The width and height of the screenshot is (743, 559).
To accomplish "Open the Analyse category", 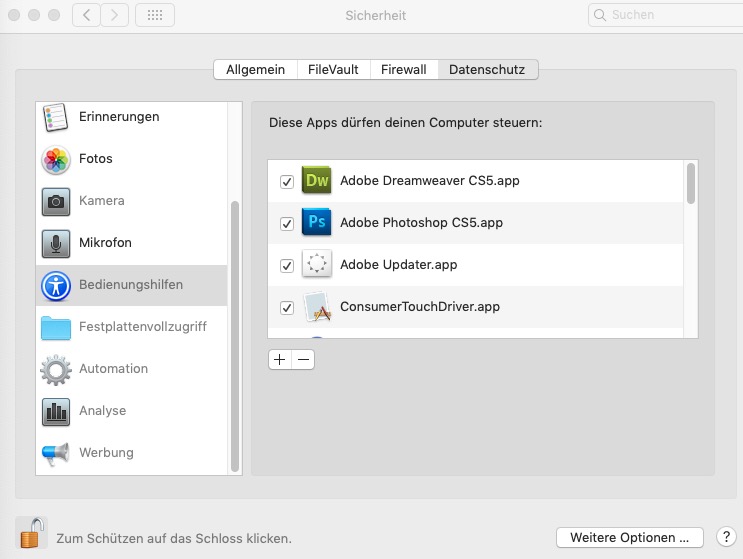I will click(x=132, y=411).
